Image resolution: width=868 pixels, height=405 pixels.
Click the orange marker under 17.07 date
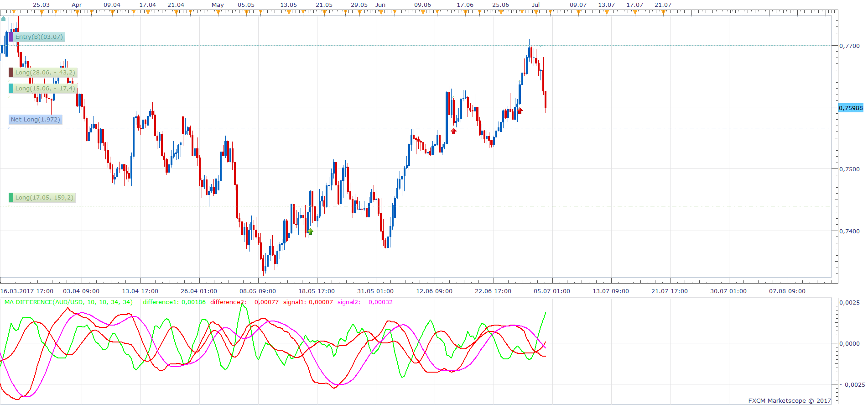tap(635, 13)
